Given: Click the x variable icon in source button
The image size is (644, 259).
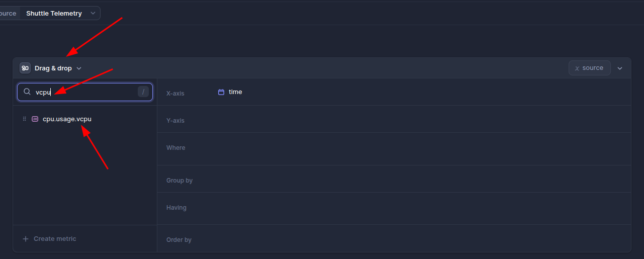Looking at the screenshot, I should [x=577, y=68].
